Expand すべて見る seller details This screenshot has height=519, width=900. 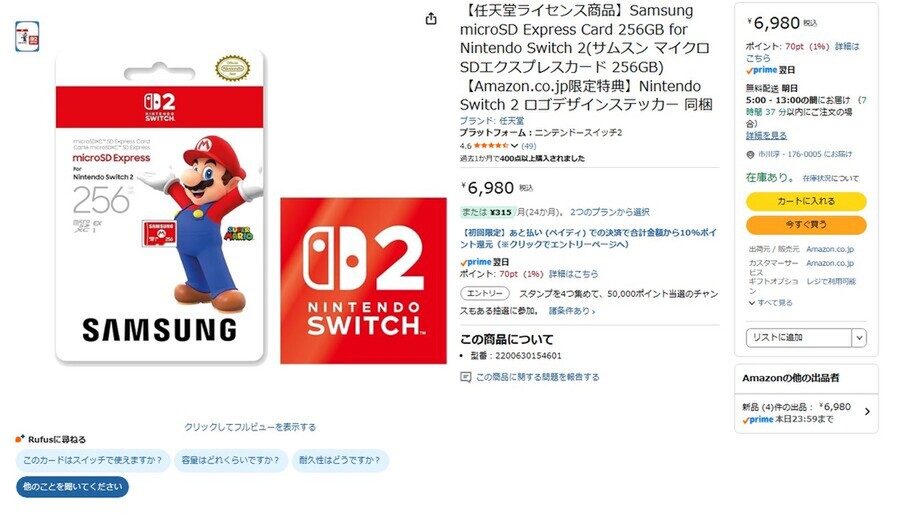tap(770, 303)
